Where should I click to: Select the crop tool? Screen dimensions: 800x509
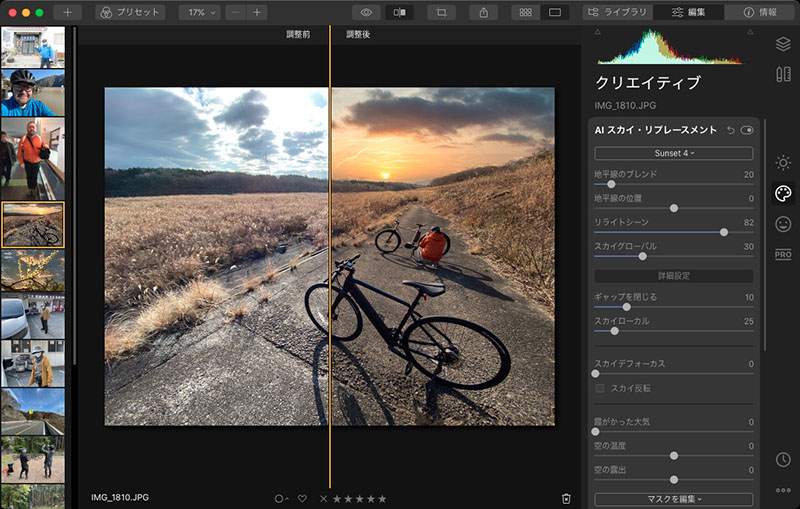click(x=442, y=12)
